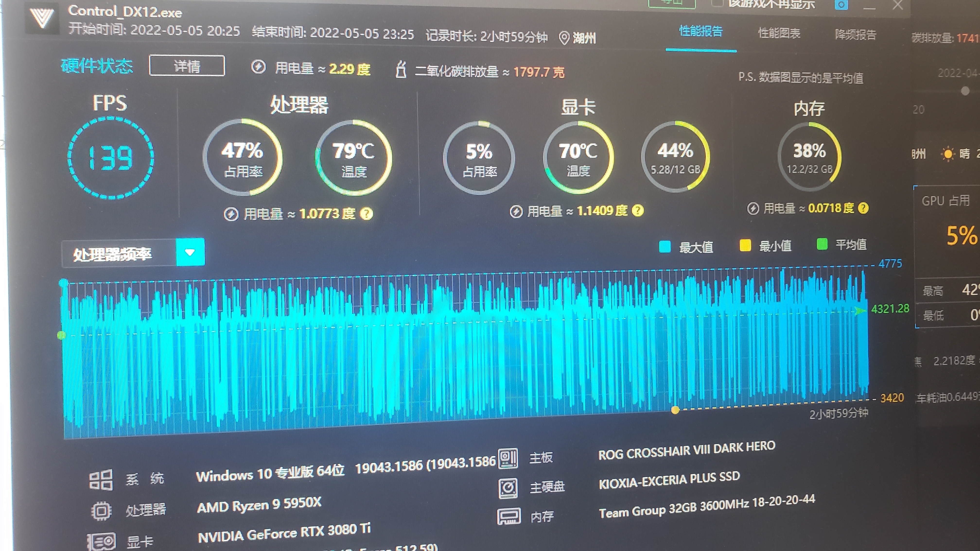Click the ROG CROSSHAIR VIII DARK HERO entry

tap(687, 450)
